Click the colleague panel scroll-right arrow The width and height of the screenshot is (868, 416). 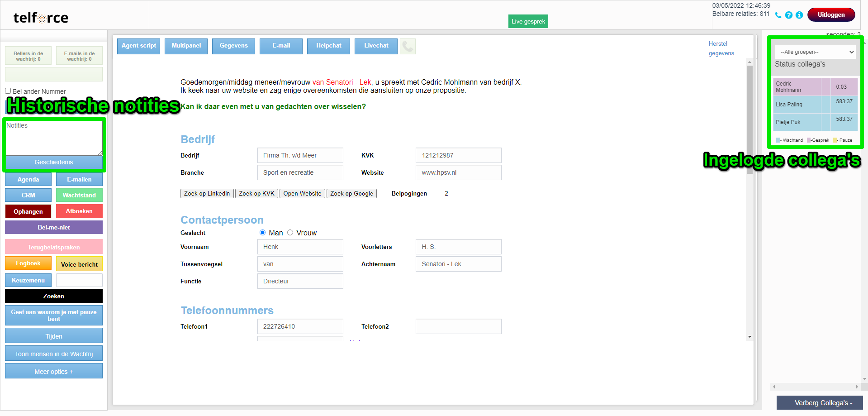coord(857,387)
